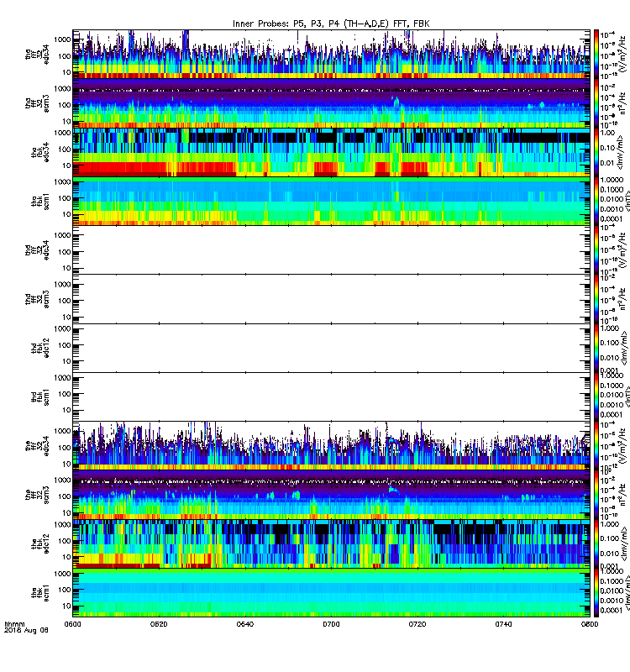Click the "tha fbk scm1" panel label
Image resolution: width=630 pixels, height=672 pixels.
(x=40, y=202)
